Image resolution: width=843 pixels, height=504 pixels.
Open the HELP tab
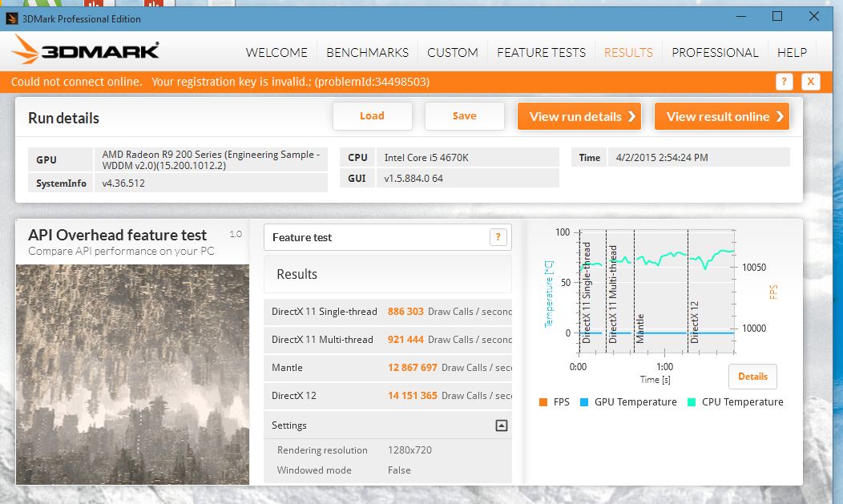point(792,53)
